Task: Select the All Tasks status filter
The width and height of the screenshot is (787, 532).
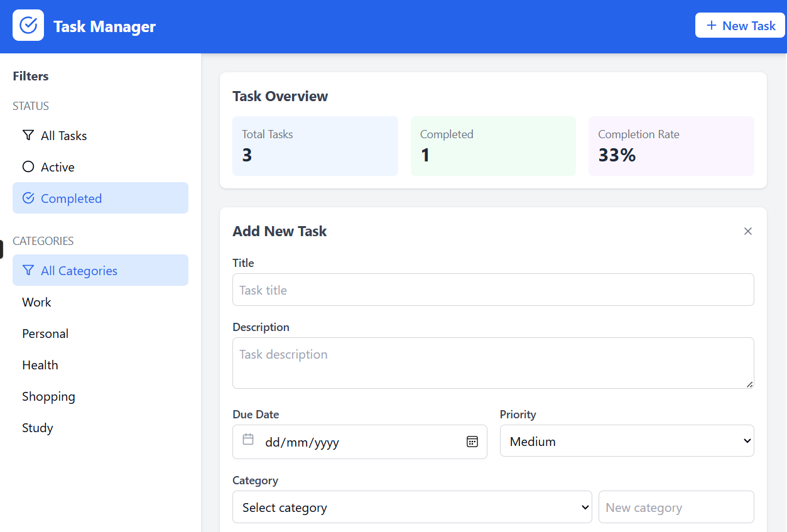Action: coord(100,136)
